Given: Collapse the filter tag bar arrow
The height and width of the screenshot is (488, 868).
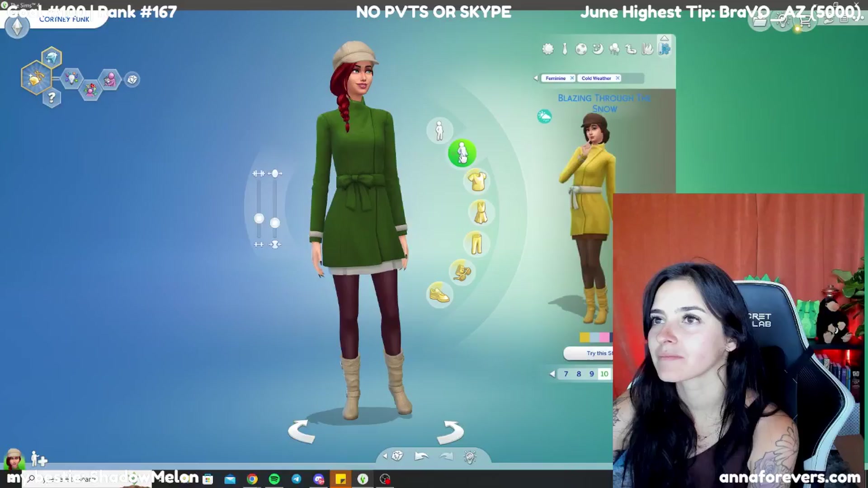Looking at the screenshot, I should [x=536, y=78].
